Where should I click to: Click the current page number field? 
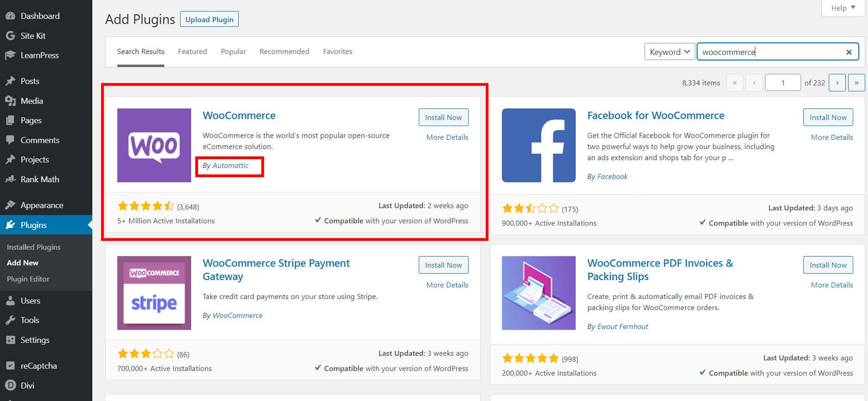click(x=783, y=83)
